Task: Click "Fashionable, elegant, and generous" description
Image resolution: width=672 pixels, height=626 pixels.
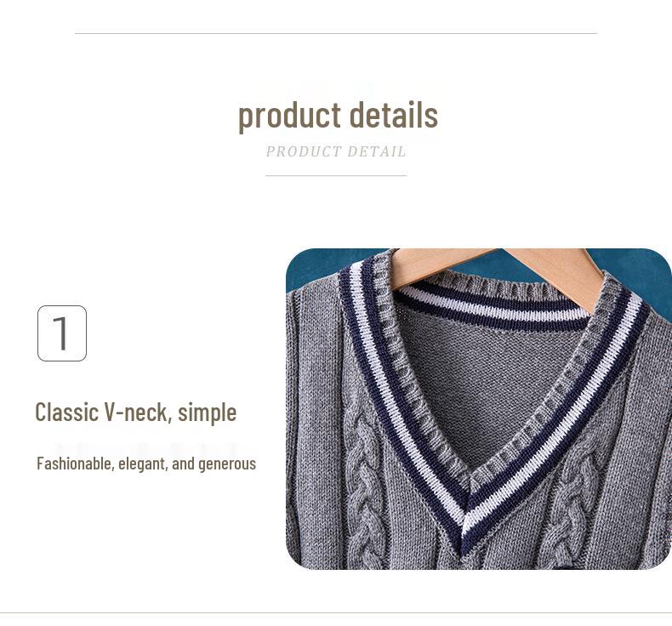Action: point(146,464)
